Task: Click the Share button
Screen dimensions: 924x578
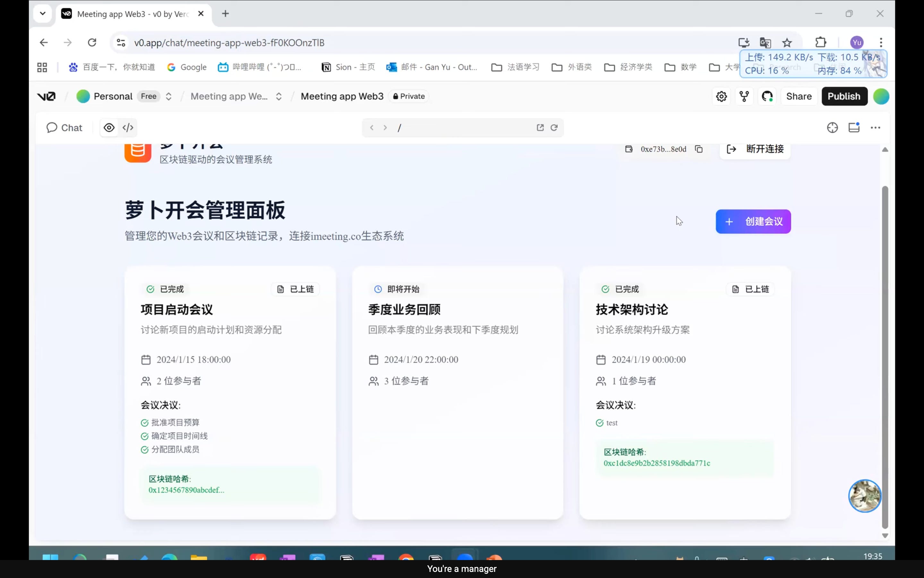Action: click(x=799, y=96)
